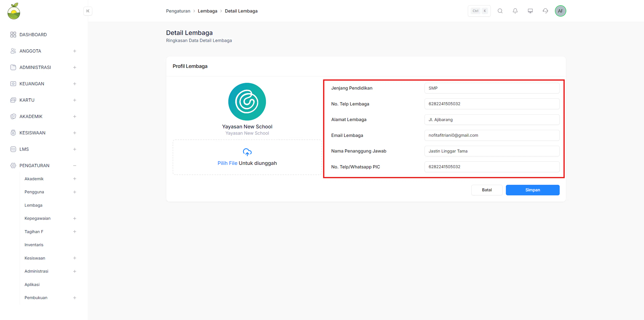Save changes with the Simpan button
The width and height of the screenshot is (644, 320).
tap(532, 190)
